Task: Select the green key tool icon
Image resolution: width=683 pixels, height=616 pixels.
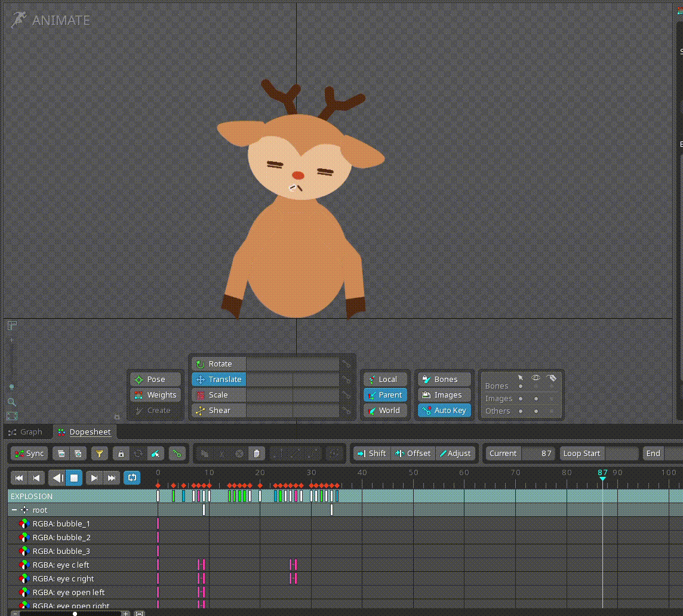Action: point(177,453)
